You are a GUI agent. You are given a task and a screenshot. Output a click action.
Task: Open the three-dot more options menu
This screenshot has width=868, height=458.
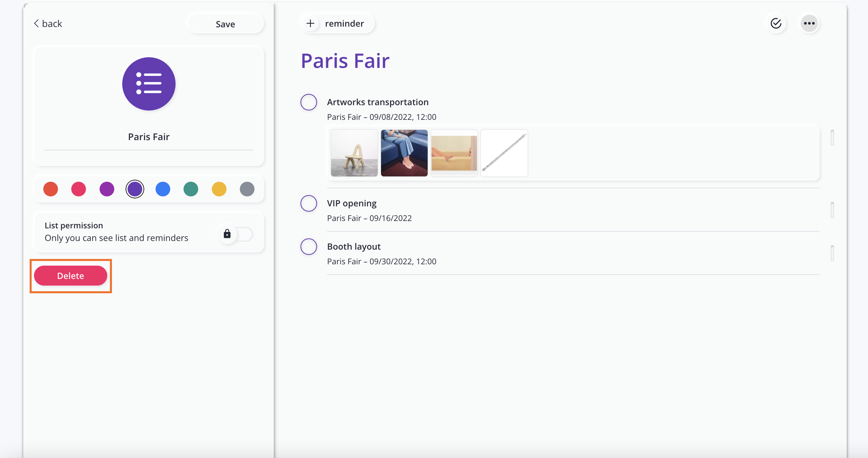(809, 23)
